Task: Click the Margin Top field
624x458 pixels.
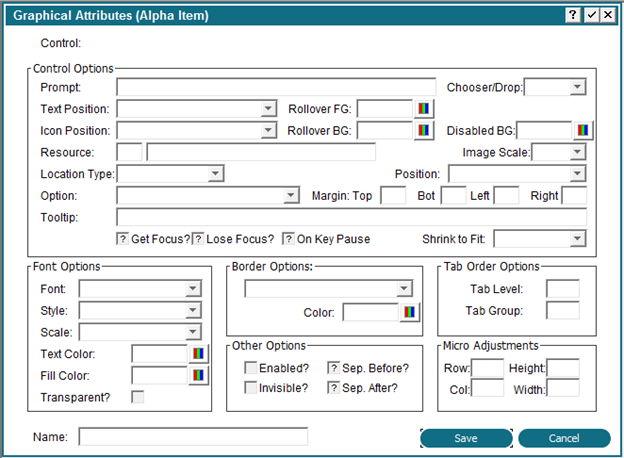Action: pos(393,195)
